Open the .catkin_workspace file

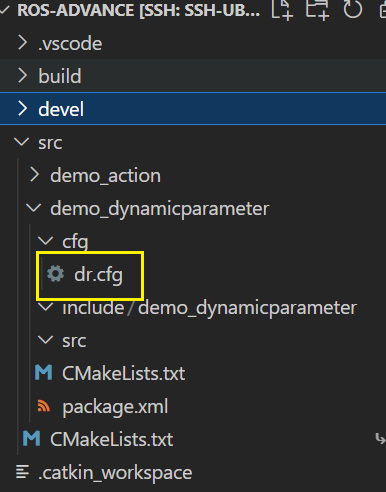click(115, 472)
